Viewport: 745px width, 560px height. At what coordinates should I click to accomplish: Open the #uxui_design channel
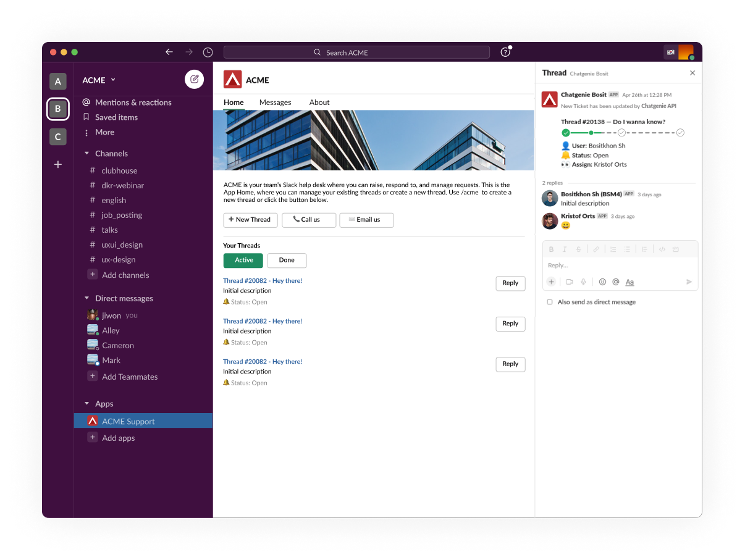pyautogui.click(x=116, y=244)
